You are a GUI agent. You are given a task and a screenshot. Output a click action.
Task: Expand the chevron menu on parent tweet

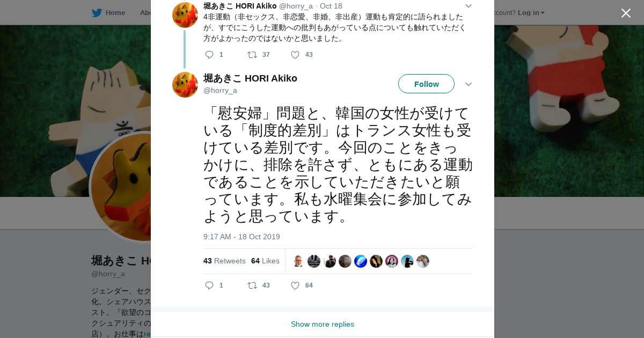click(x=469, y=6)
